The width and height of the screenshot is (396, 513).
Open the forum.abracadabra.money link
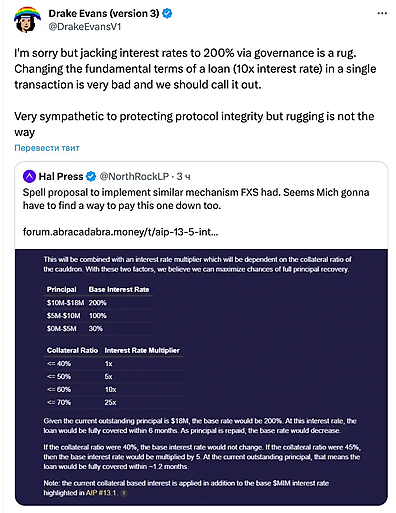pos(121,232)
